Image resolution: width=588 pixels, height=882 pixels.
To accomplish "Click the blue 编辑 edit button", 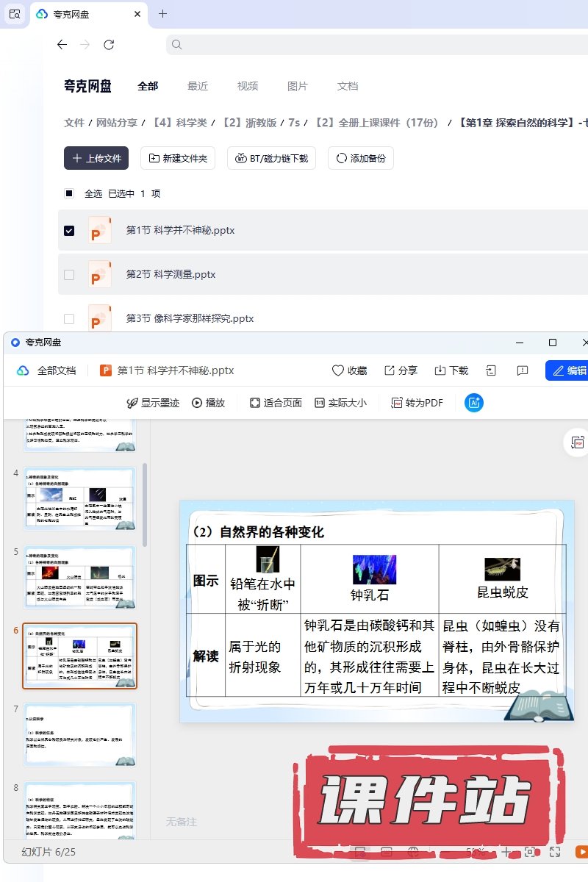I will coord(567,370).
